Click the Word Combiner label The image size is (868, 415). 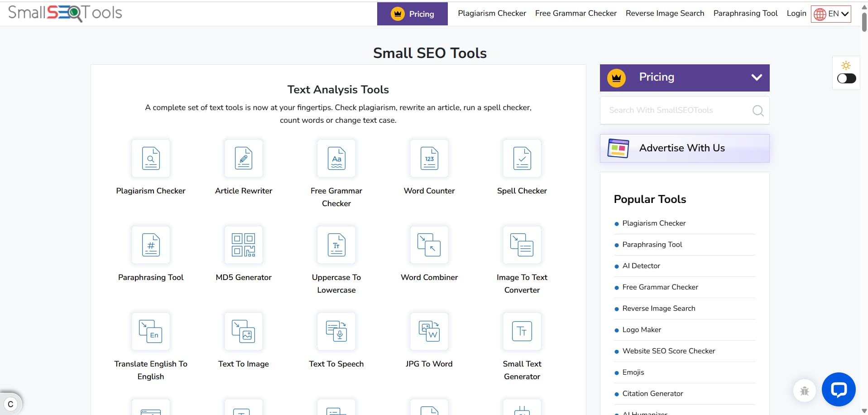429,277
